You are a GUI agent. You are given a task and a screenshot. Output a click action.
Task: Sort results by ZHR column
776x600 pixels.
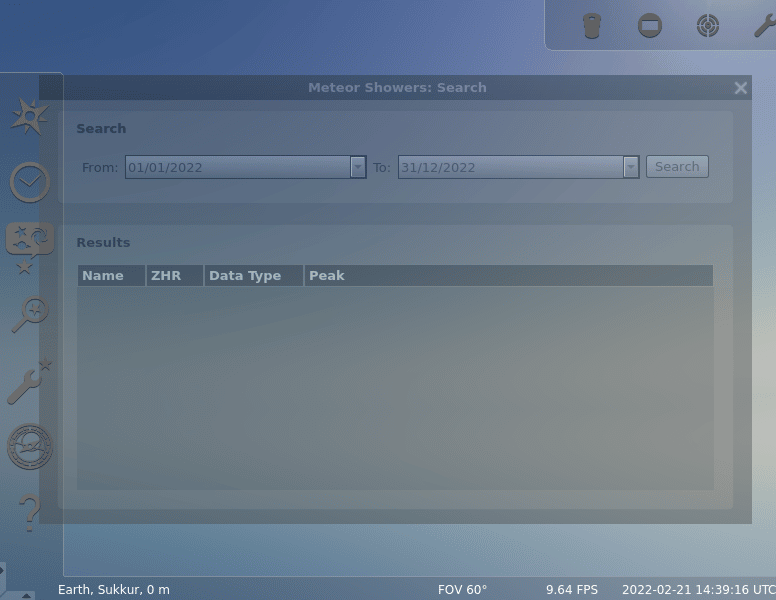(x=175, y=276)
